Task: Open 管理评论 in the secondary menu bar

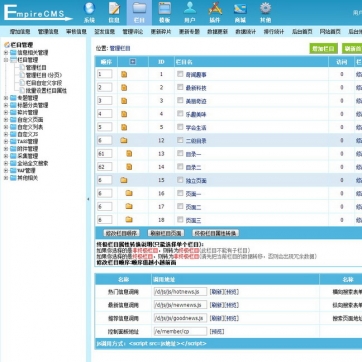Action: pos(133,32)
